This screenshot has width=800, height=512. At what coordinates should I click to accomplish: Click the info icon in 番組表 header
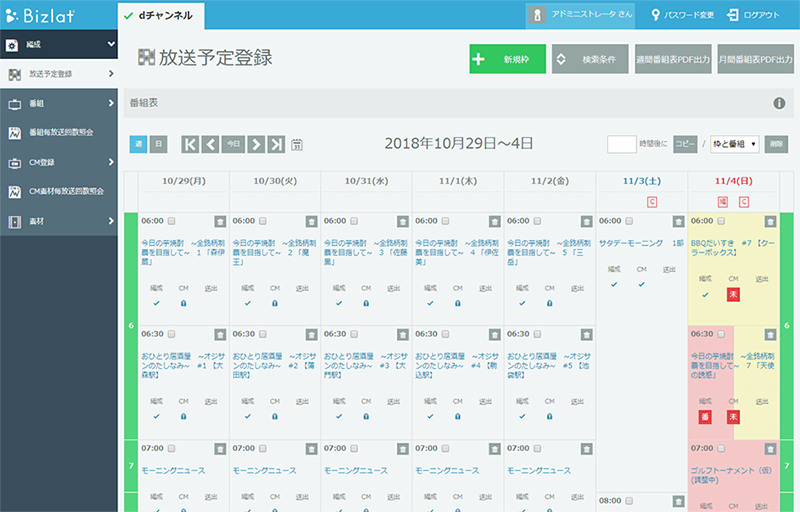779,103
